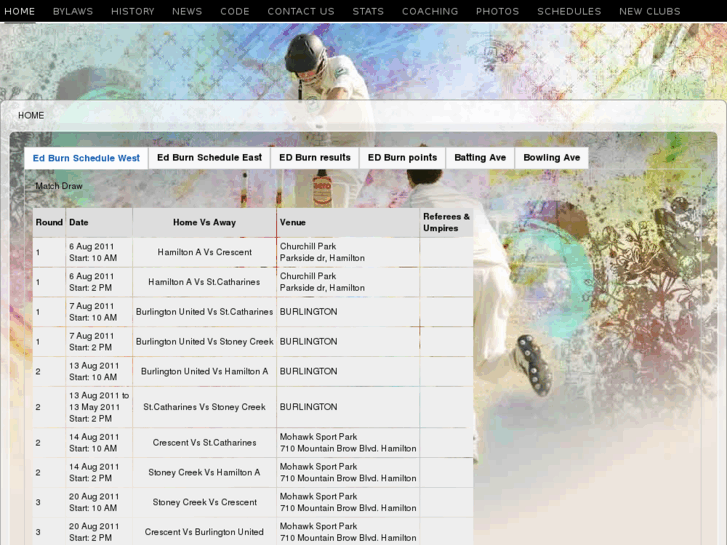Click Burlington United Vs St.Catharines match
The width and height of the screenshot is (727, 545).
(x=204, y=312)
